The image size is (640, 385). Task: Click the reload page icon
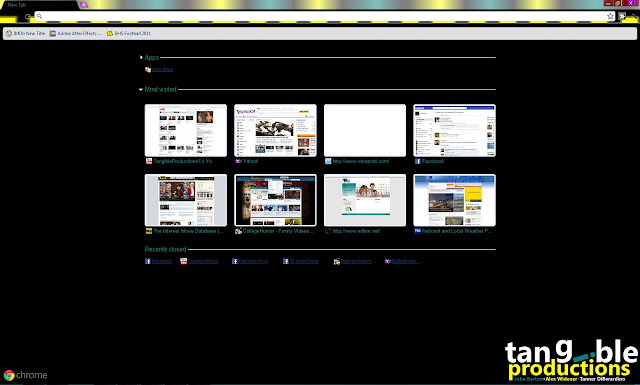pos(27,17)
